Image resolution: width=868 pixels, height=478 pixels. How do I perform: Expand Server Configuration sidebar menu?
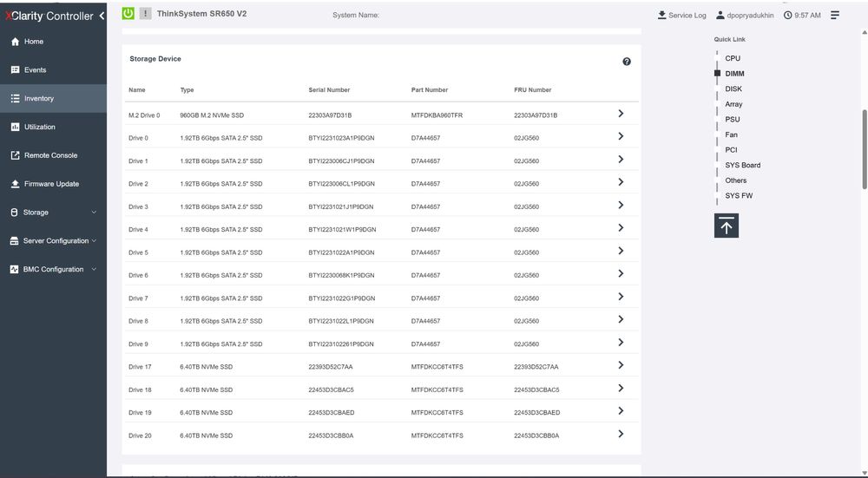click(53, 240)
